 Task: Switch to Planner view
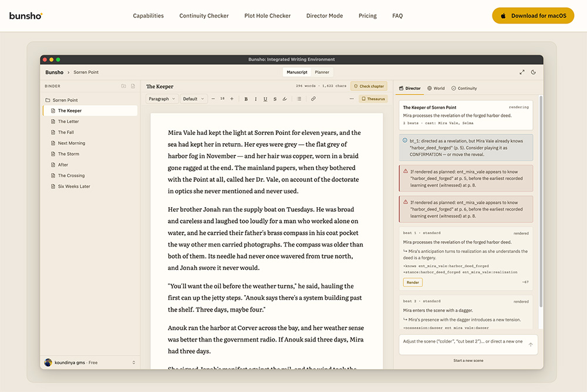coord(322,72)
